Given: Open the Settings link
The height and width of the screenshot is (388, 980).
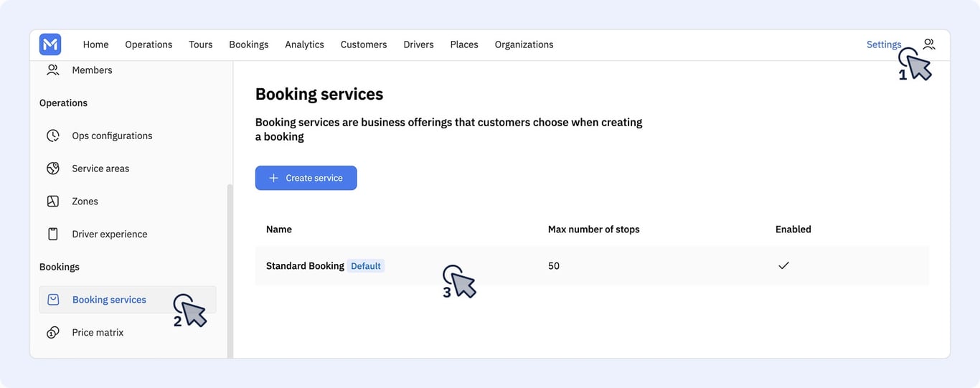Looking at the screenshot, I should [884, 44].
